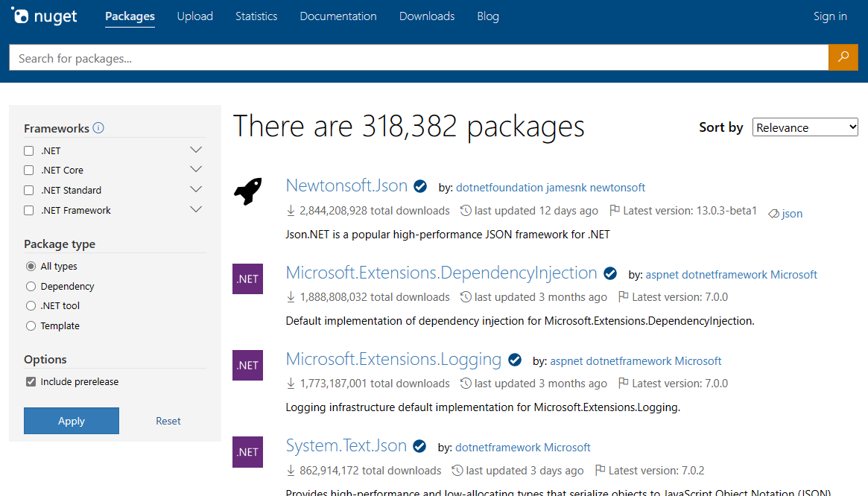Viewport: 868px width, 496px height.
Task: Open the Statistics nav item
Action: 256,16
